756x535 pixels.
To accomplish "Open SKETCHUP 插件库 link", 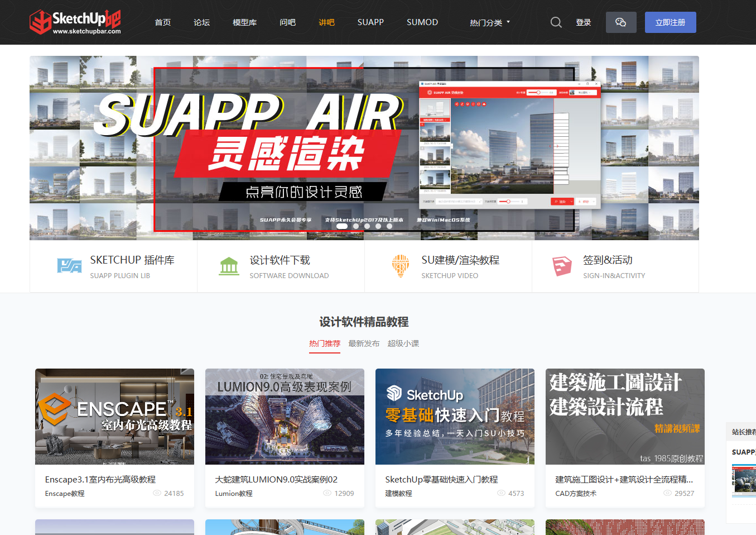I will (x=132, y=260).
